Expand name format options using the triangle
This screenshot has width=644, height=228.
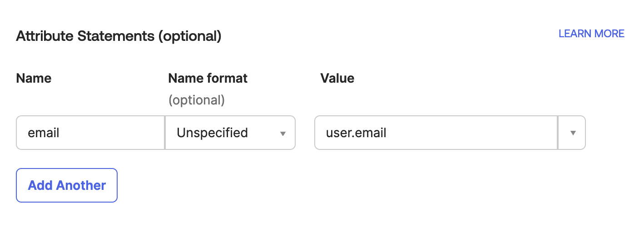click(x=283, y=133)
